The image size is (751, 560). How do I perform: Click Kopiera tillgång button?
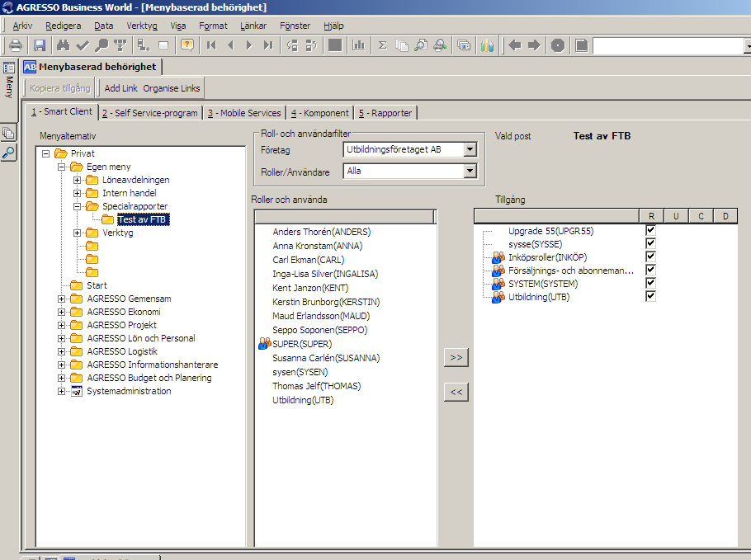(x=60, y=88)
